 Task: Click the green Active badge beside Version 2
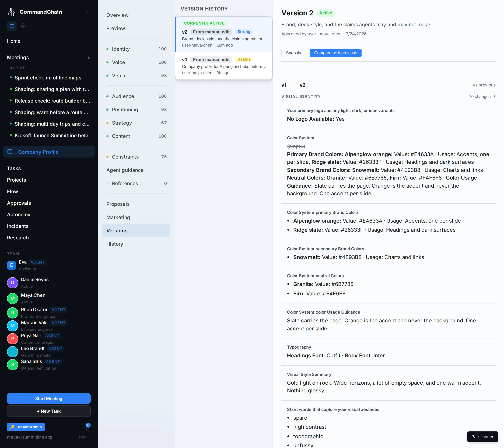(x=325, y=13)
